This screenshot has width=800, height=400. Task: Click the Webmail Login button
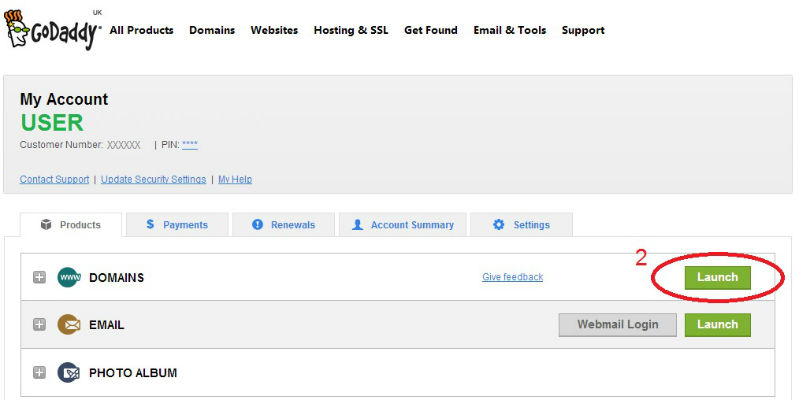[618, 324]
